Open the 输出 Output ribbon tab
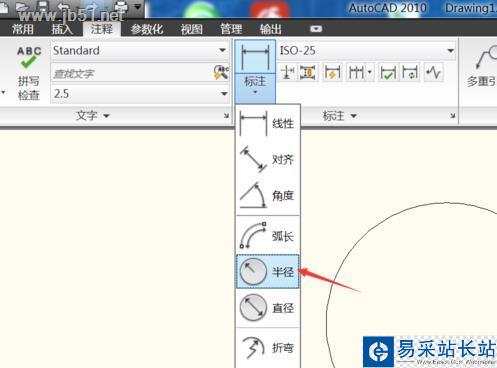The image size is (497, 368). click(271, 29)
